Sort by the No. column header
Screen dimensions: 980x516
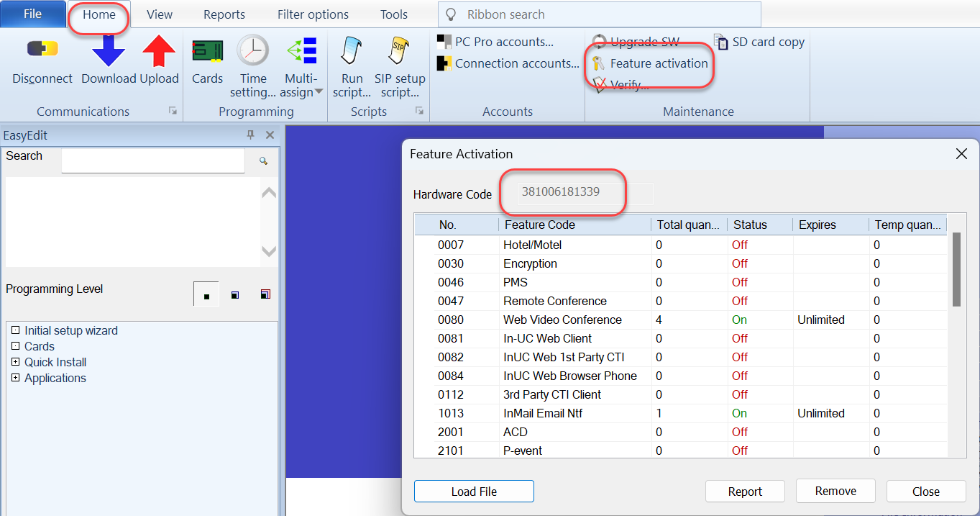(456, 225)
